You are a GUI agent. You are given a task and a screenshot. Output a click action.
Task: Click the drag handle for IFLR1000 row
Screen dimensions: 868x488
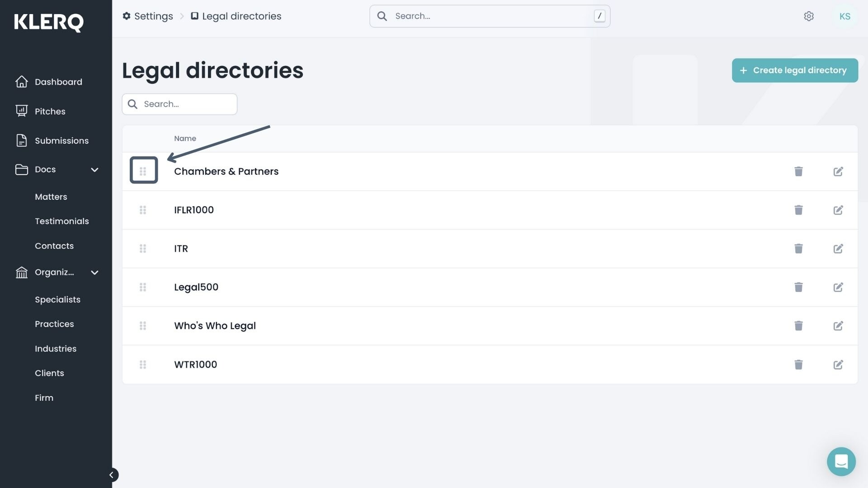coord(143,210)
